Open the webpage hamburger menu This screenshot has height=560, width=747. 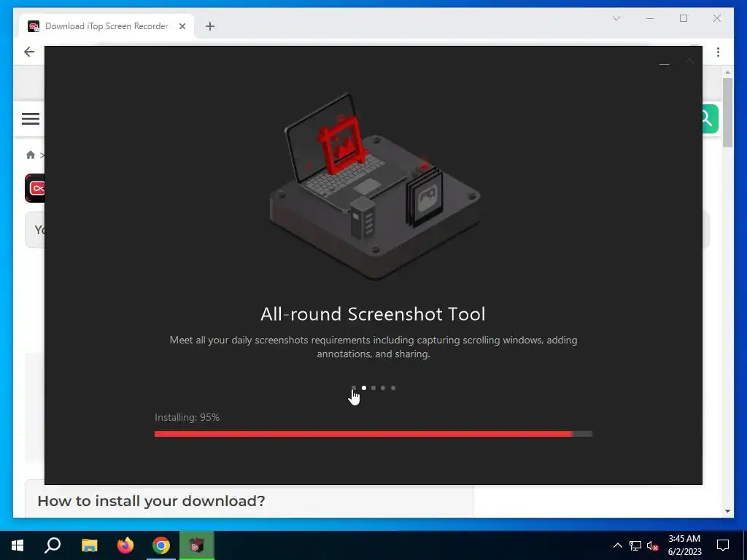tap(31, 119)
